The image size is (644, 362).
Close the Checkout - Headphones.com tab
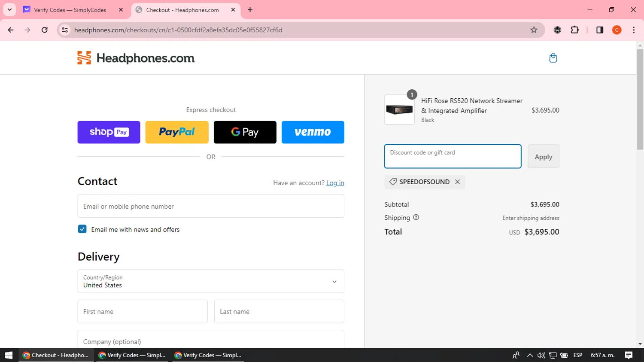pos(233,9)
